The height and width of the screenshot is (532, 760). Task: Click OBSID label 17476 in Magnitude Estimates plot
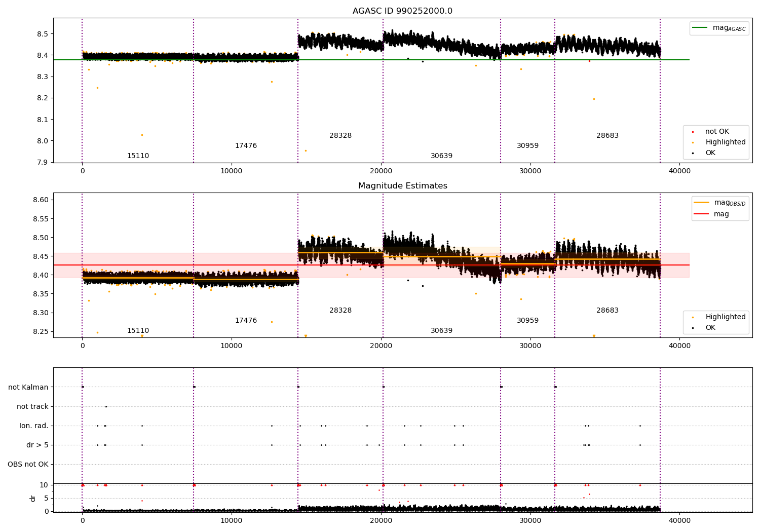pyautogui.click(x=246, y=321)
